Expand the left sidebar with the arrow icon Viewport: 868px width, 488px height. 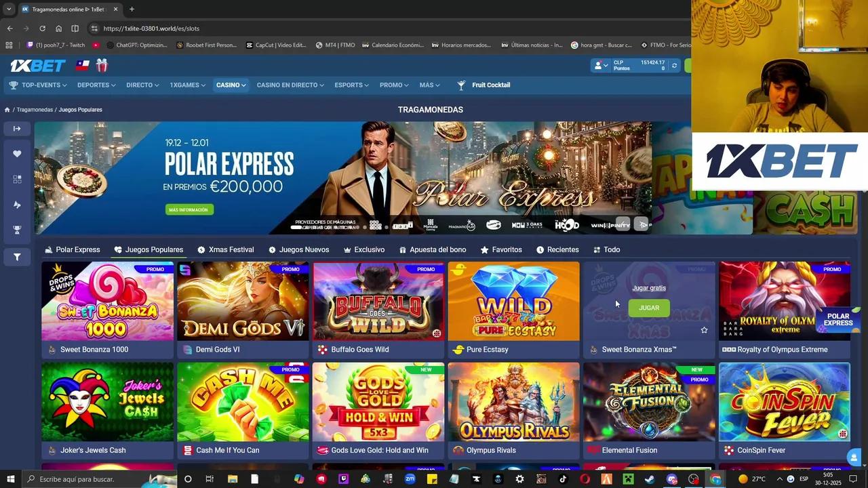[17, 129]
